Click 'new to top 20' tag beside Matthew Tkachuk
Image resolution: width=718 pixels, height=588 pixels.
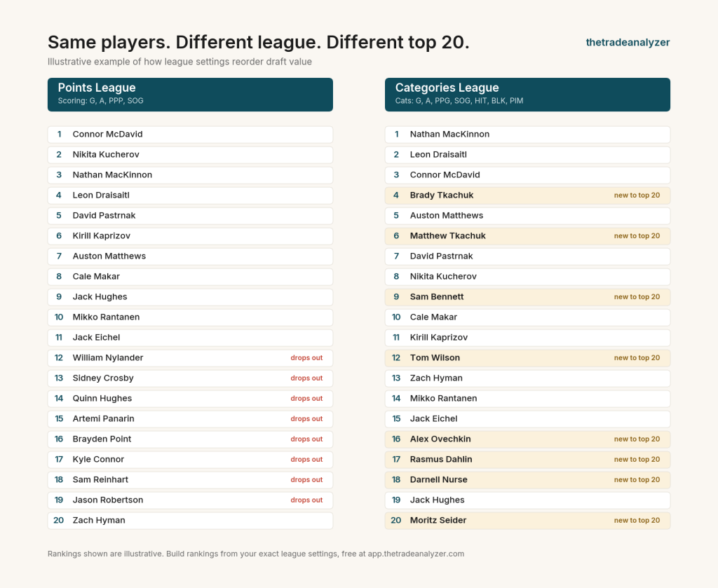637,235
